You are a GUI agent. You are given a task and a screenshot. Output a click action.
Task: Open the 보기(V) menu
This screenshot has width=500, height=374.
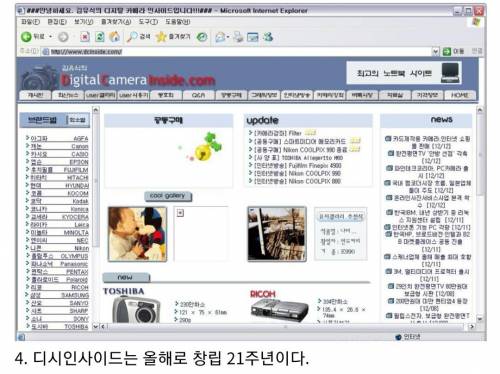click(x=83, y=22)
